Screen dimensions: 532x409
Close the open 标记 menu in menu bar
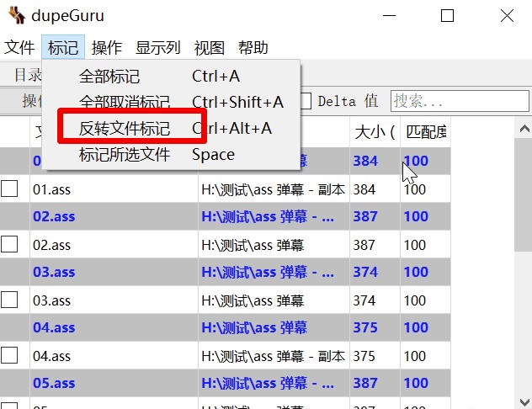(63, 47)
